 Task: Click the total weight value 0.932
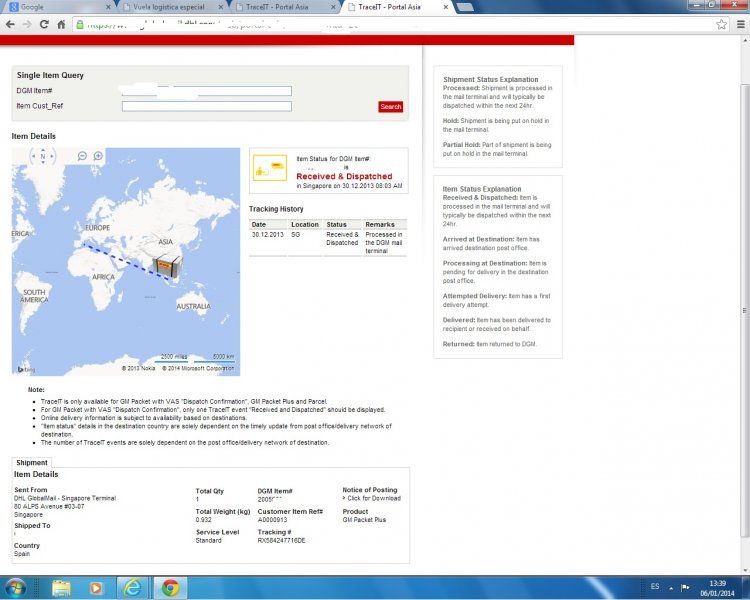click(x=203, y=520)
